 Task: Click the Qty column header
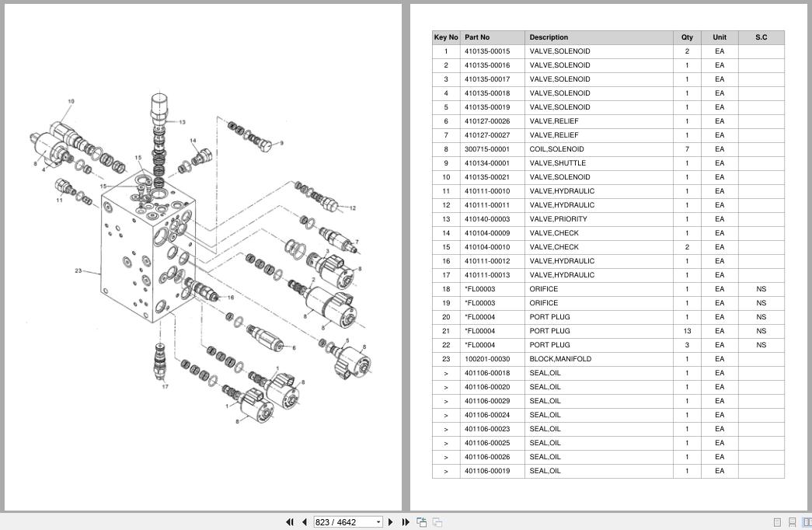click(x=687, y=37)
